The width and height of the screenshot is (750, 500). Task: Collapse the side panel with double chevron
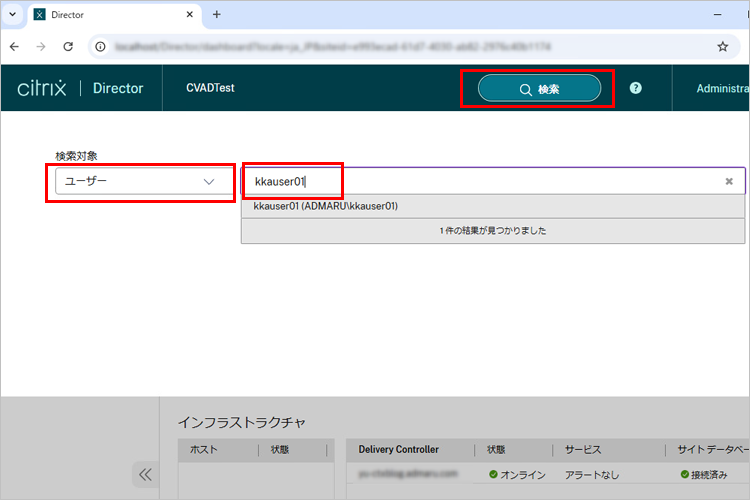click(x=145, y=474)
